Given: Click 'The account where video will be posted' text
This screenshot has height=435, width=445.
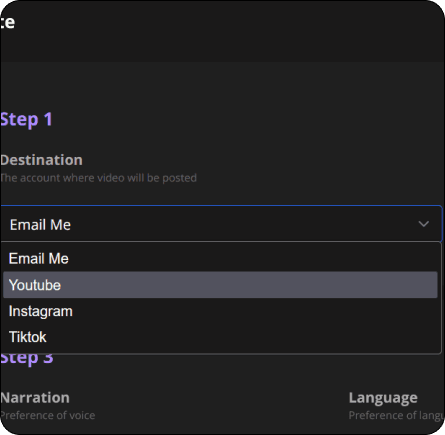Looking at the screenshot, I should tap(98, 178).
